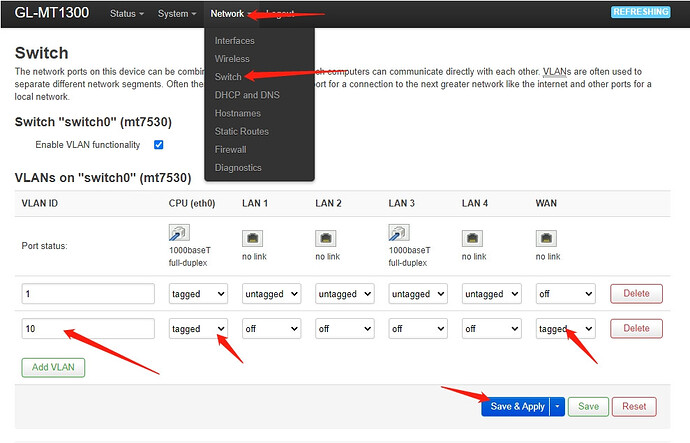Click the REFRESHING status indicator

pos(645,13)
